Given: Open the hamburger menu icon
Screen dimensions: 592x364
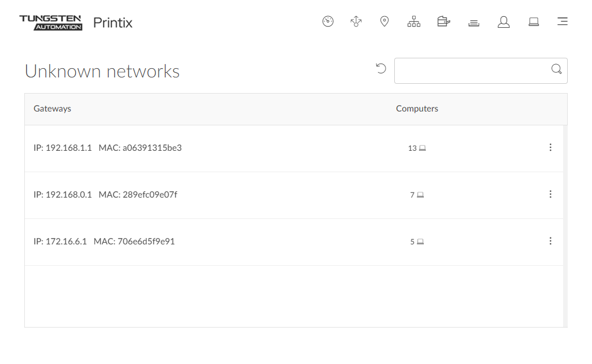Looking at the screenshot, I should click(x=563, y=21).
